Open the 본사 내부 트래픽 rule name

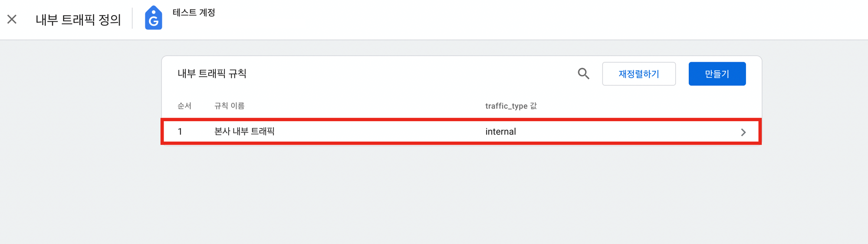click(x=244, y=131)
